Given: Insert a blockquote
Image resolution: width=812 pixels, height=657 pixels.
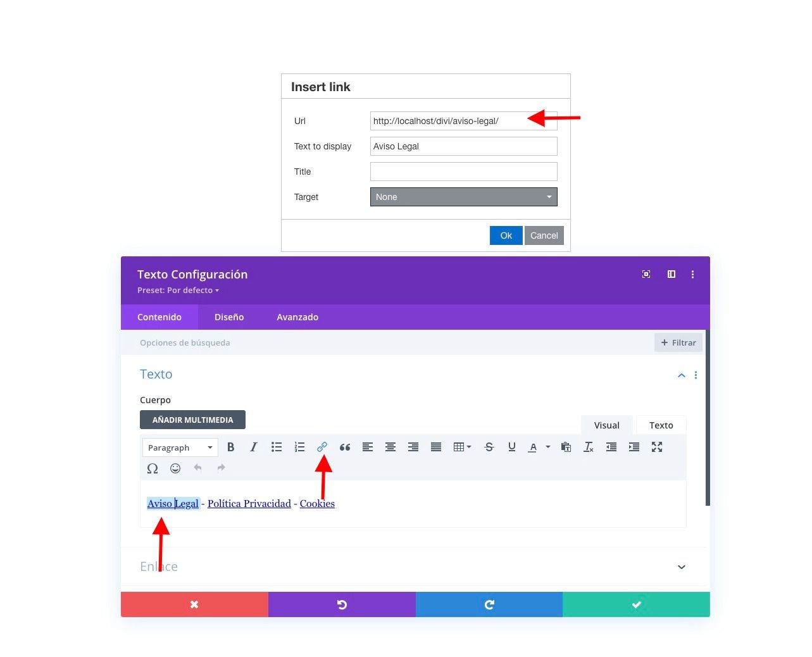Looking at the screenshot, I should (x=345, y=447).
